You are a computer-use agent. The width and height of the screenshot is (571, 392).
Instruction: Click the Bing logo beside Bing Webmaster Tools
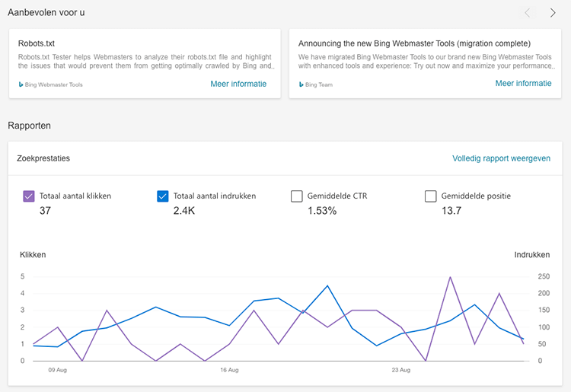[21, 84]
